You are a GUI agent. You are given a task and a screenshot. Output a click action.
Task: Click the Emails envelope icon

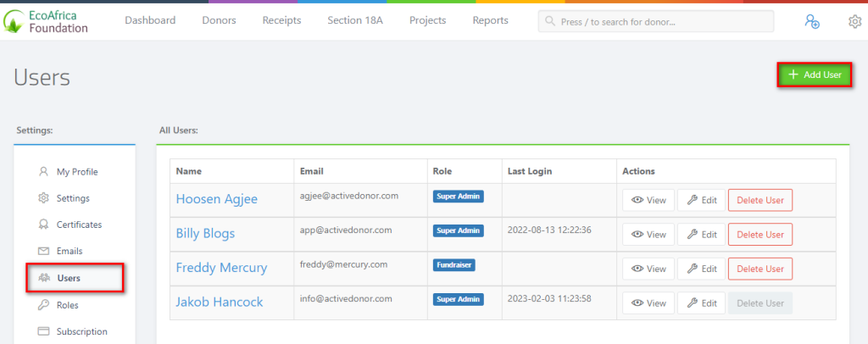43,251
